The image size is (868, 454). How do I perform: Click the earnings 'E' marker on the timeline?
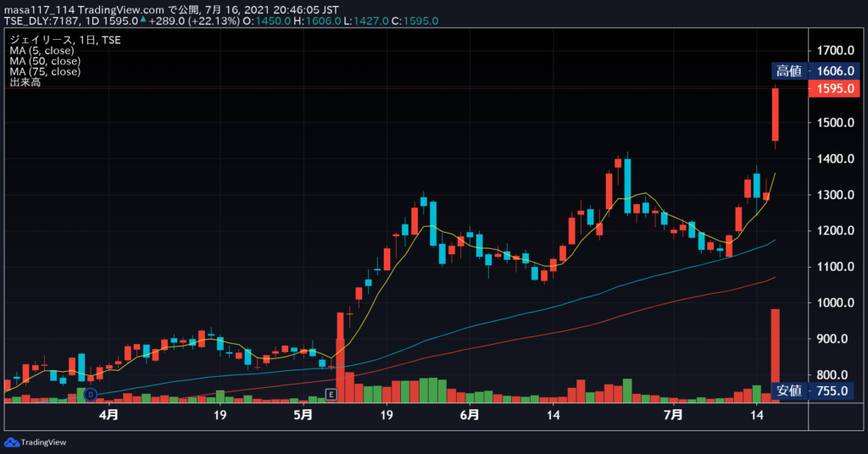[331, 394]
